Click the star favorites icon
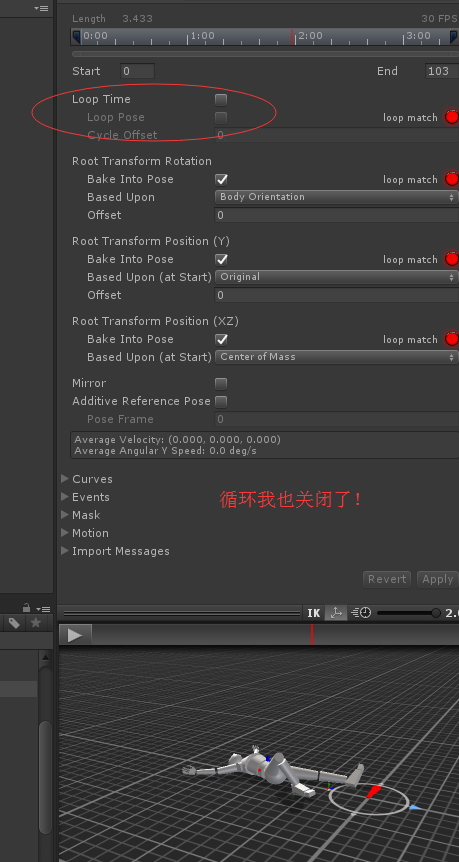The height and width of the screenshot is (862, 459). pos(36,622)
